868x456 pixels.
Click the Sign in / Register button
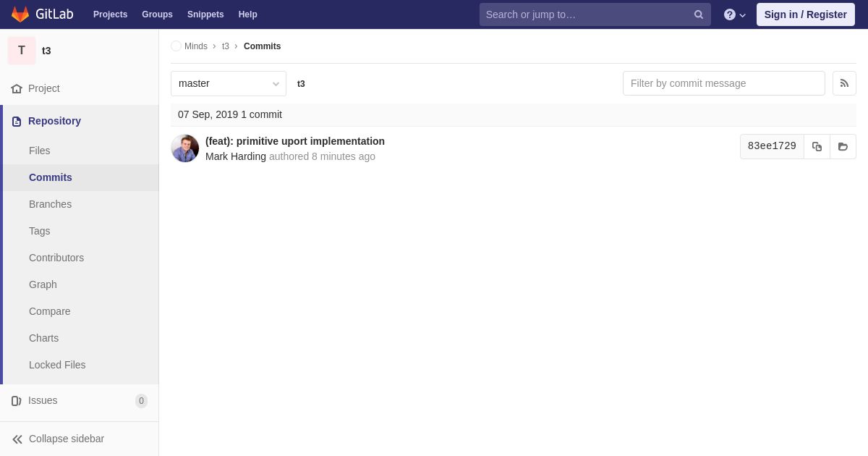coord(806,14)
